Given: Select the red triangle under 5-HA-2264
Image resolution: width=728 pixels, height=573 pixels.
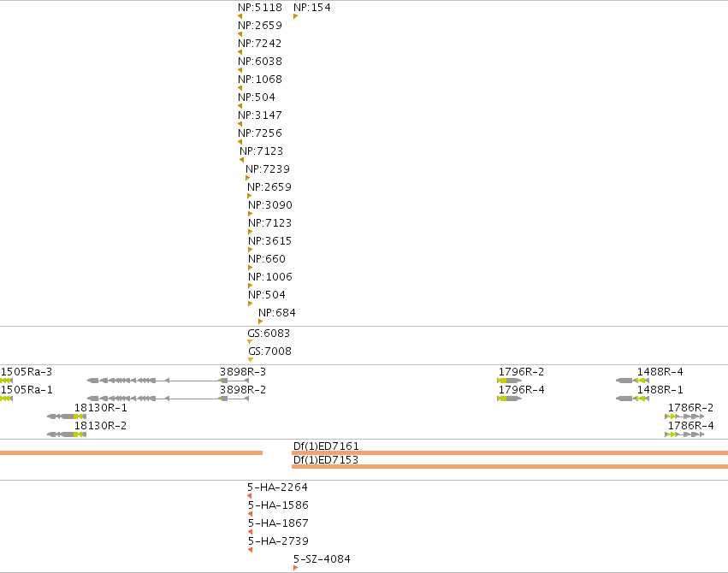Looking at the screenshot, I should tap(249, 496).
